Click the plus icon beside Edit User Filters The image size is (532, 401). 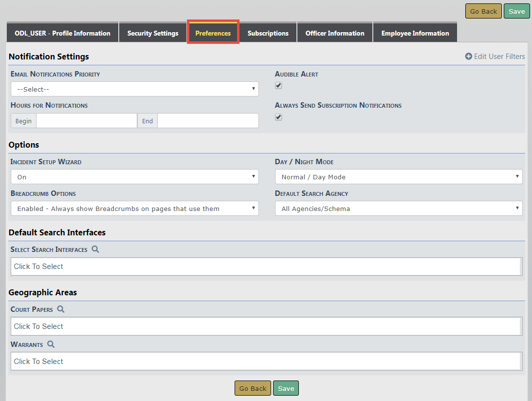coord(469,57)
